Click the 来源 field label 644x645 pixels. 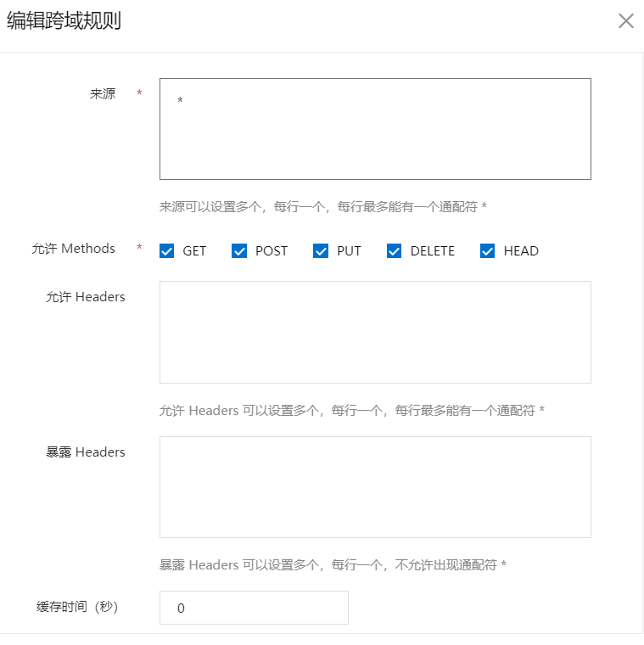click(x=103, y=94)
